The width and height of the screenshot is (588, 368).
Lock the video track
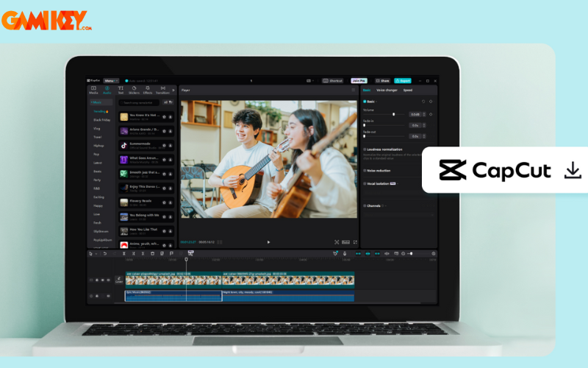click(97, 280)
